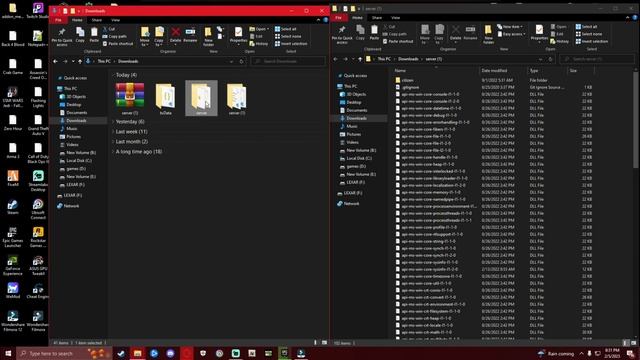Click taskbar search box
The height and width of the screenshot is (360, 640).
pyautogui.click(x=64, y=353)
